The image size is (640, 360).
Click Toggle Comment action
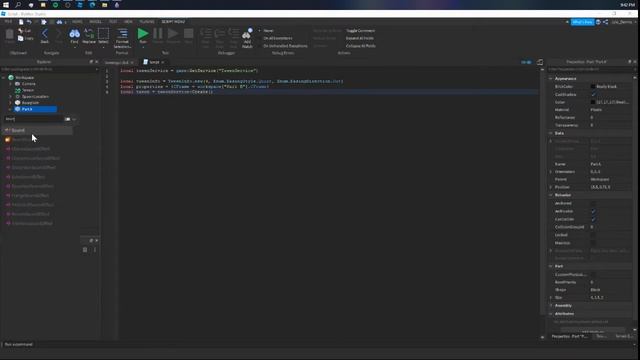(360, 31)
